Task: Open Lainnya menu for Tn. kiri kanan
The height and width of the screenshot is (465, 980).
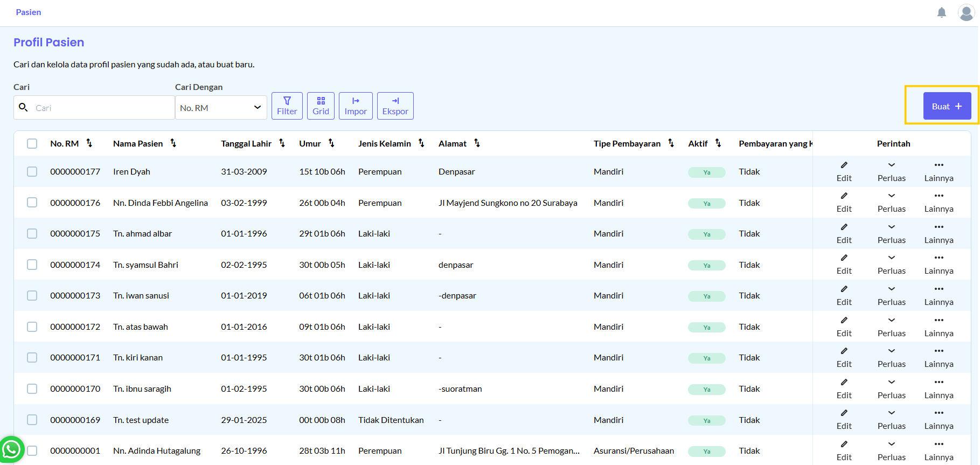Action: pos(939,358)
